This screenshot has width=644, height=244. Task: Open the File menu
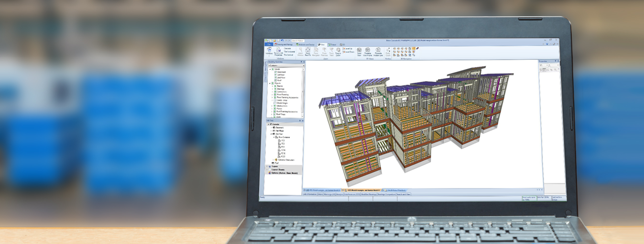click(268, 44)
